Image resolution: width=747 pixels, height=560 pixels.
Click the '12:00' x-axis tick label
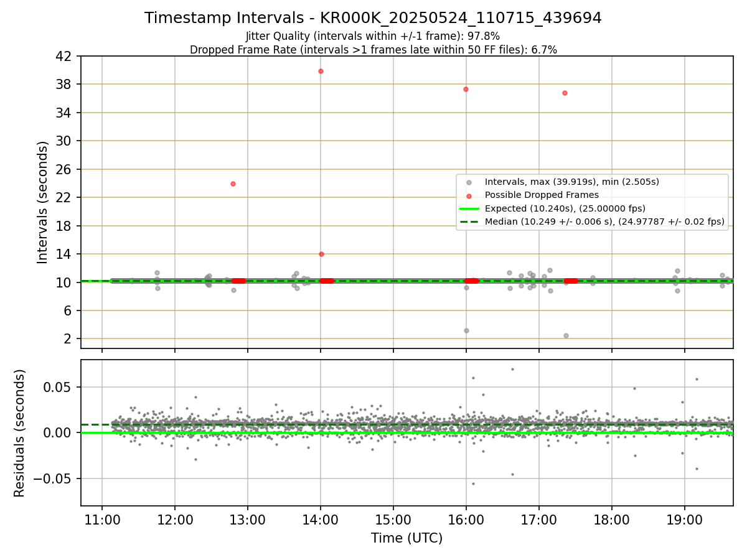[x=175, y=520]
